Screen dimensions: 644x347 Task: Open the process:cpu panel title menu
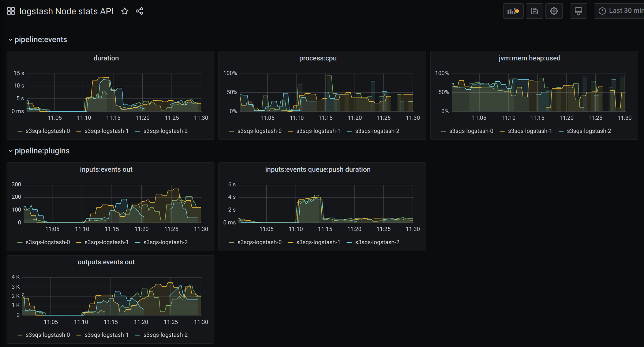318,58
